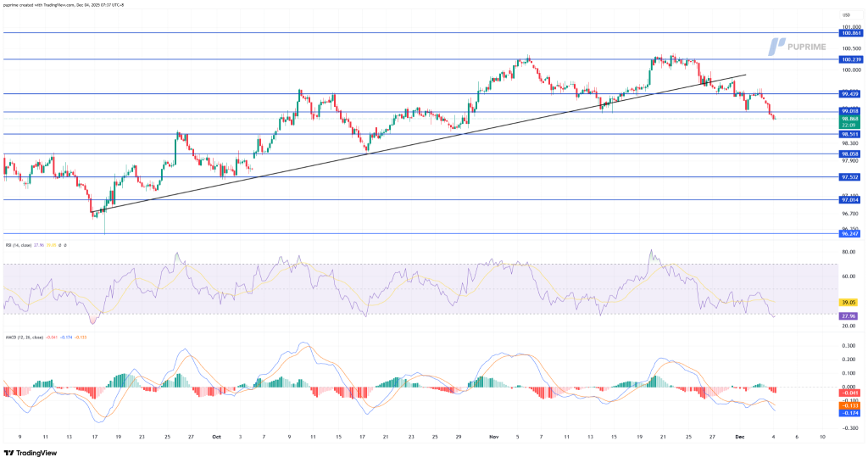Click the purple RSI value tag 27.96
Viewport: 868px width, 463px height.
click(850, 316)
